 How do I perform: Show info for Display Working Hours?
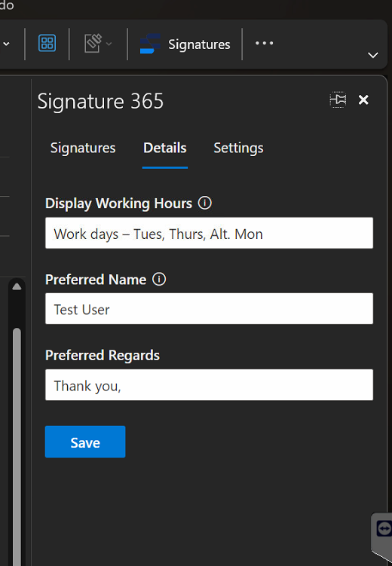(204, 203)
